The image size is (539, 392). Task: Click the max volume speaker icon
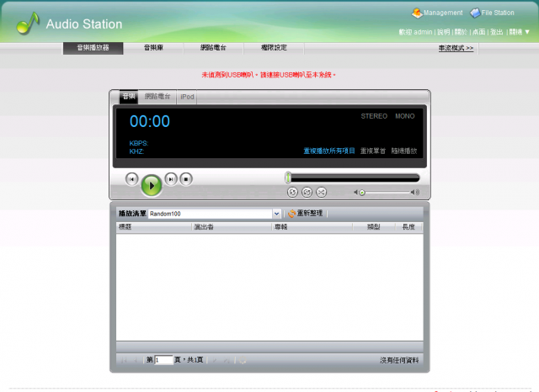tap(415, 193)
